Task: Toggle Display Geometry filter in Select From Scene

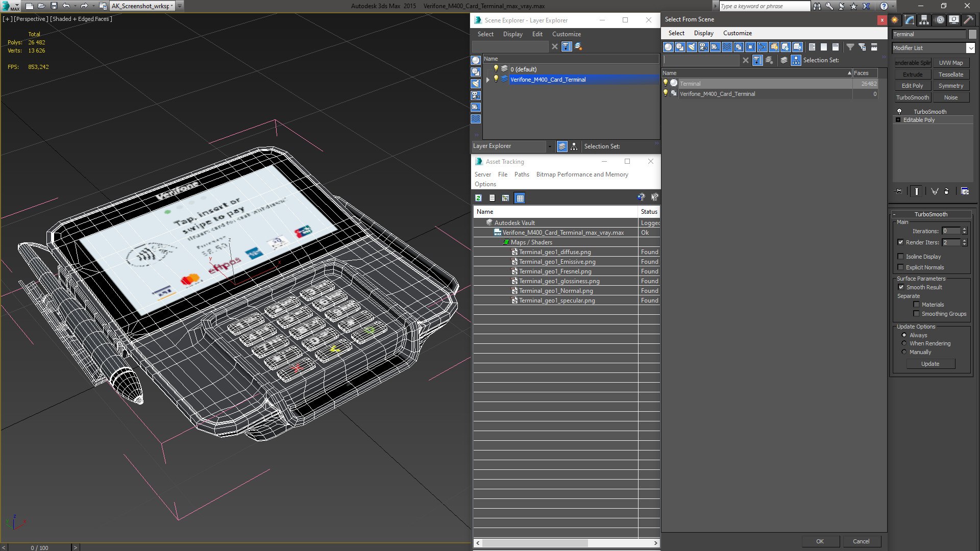Action: point(668,47)
